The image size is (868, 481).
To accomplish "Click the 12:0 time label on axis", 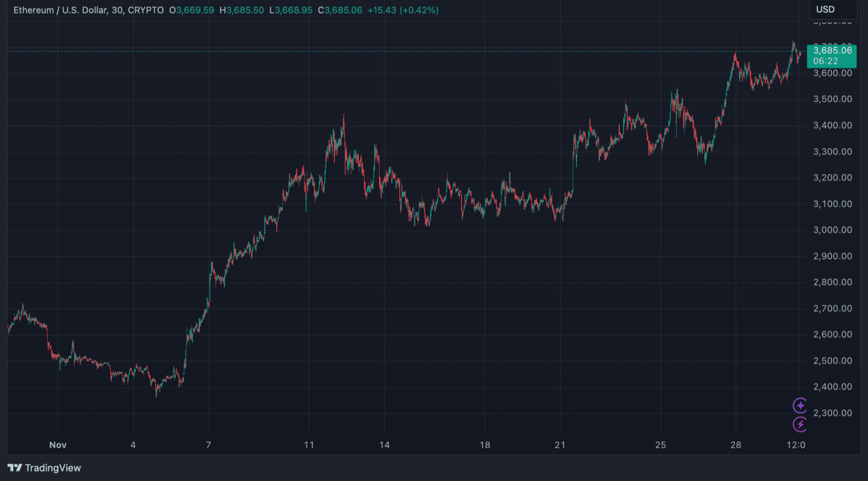I will pos(796,445).
